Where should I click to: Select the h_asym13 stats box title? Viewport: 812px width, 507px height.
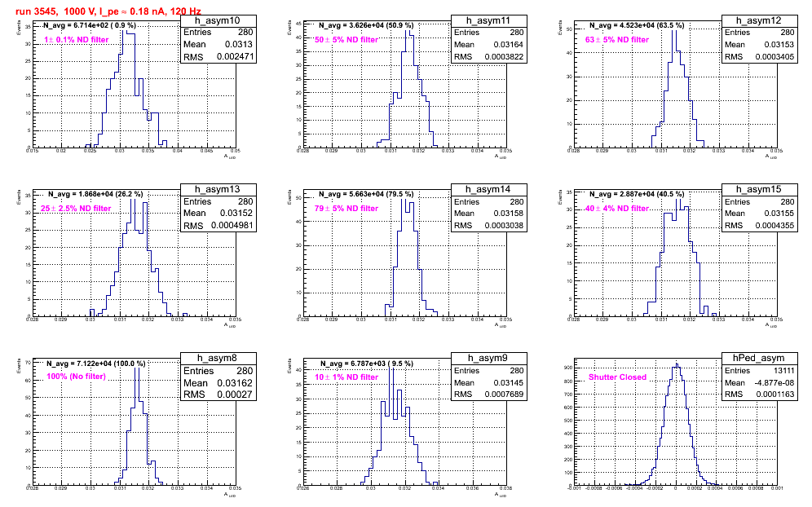coord(218,190)
